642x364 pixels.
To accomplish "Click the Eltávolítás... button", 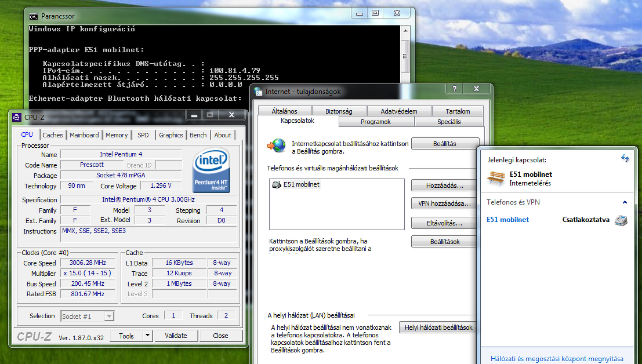I will pos(444,223).
